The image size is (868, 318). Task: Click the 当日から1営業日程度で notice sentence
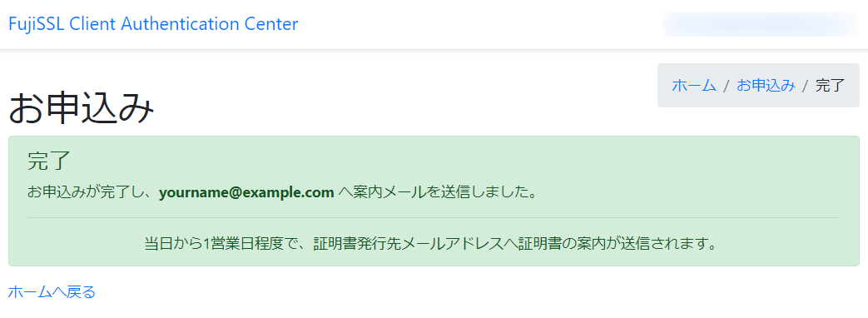pos(431,243)
